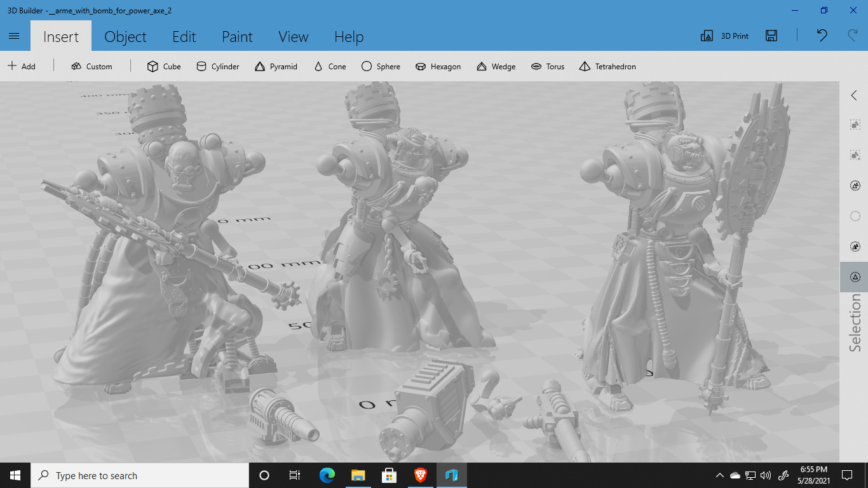This screenshot has height=488, width=868.
Task: Open the Edit tab
Action: (x=184, y=36)
